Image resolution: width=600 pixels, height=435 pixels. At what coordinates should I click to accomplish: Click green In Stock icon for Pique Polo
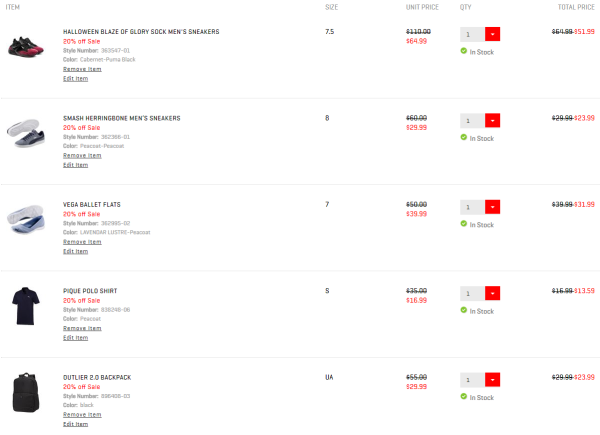464,310
